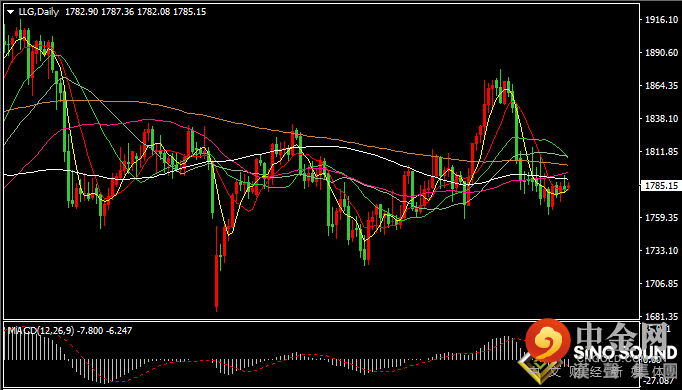The height and width of the screenshot is (390, 682).
Task: Click the MACD signal value -6.247
Action: tap(119, 331)
